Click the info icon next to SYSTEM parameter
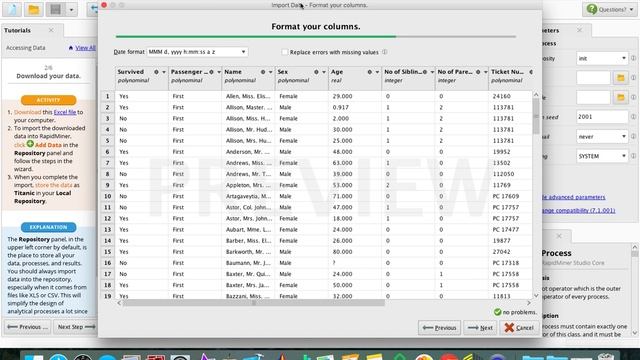 click(x=633, y=156)
